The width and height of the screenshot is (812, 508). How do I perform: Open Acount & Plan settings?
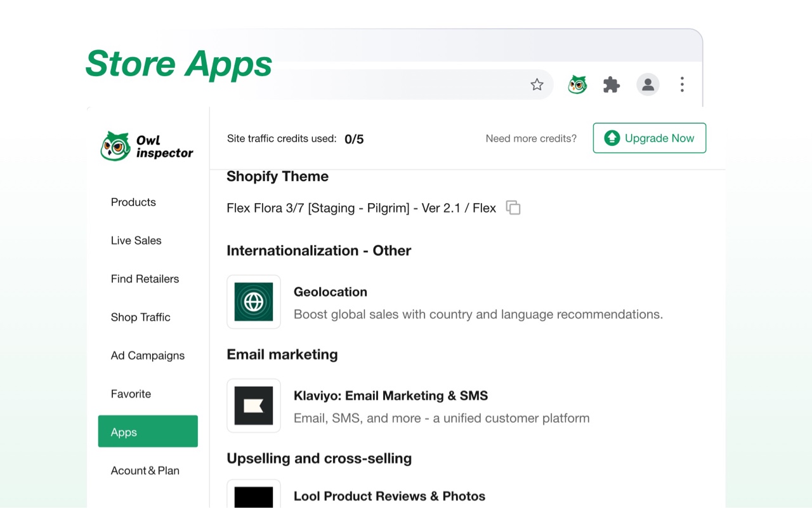coord(145,471)
